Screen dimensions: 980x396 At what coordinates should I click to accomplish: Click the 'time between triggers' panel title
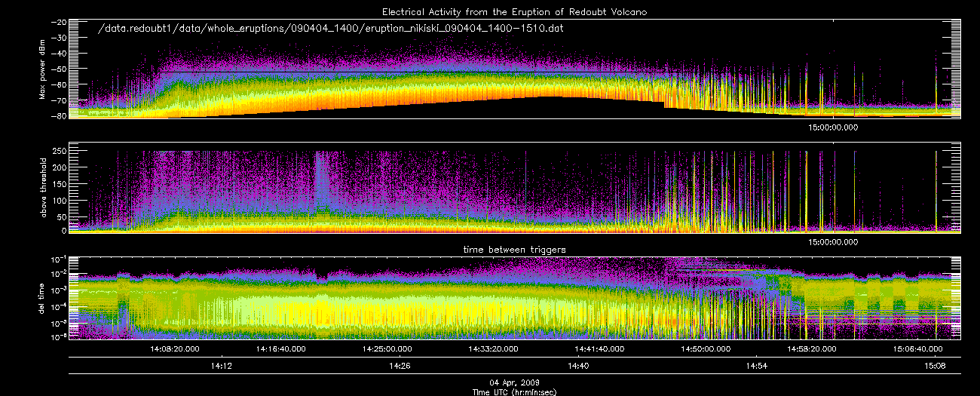tap(515, 249)
